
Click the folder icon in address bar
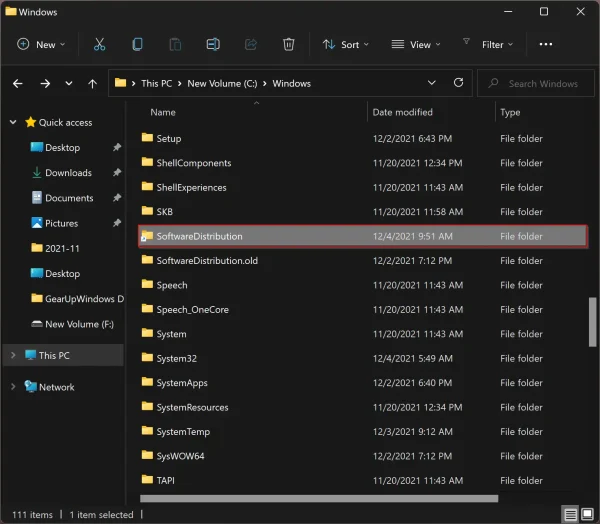click(x=121, y=83)
